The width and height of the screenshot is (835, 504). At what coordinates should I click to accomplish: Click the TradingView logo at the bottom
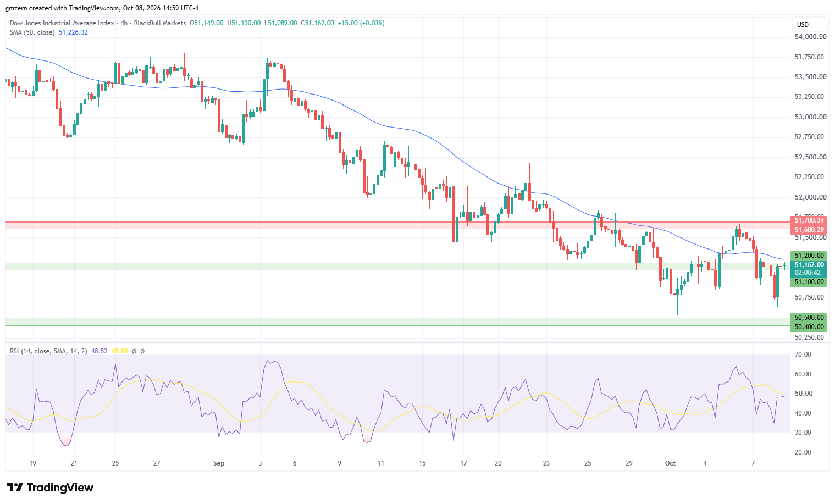(50, 488)
